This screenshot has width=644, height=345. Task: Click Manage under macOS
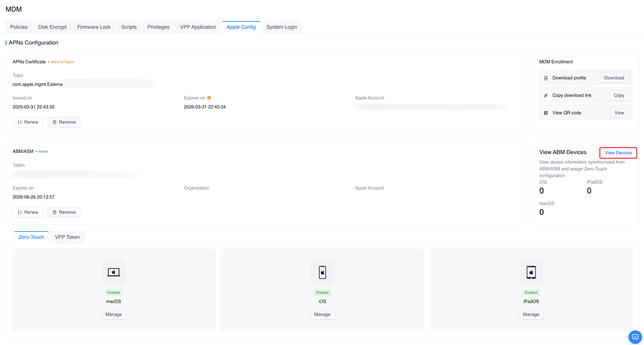[x=113, y=315]
